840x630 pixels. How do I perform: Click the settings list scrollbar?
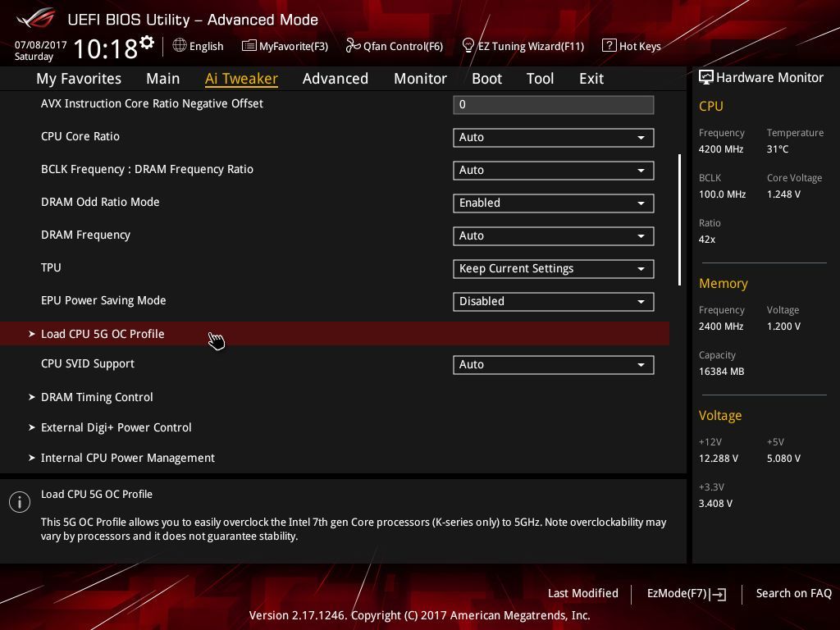tap(679, 220)
